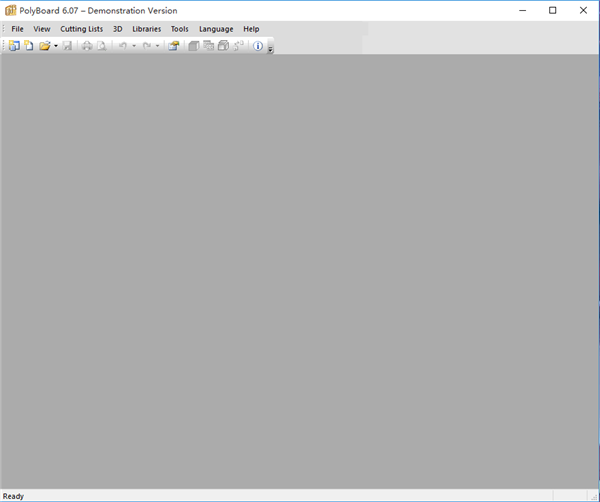
Task: Open the Cutting Lists menu
Action: pyautogui.click(x=81, y=29)
